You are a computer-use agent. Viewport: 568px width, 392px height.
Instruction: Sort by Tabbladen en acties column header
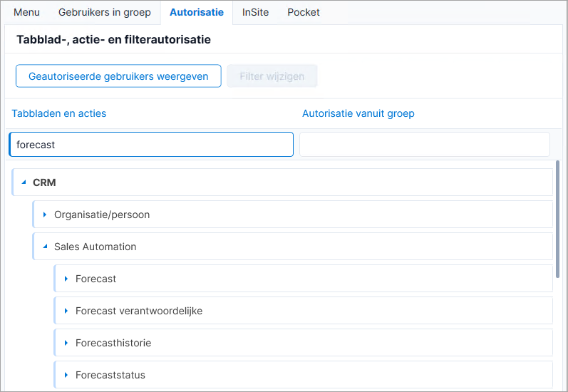[x=59, y=113]
